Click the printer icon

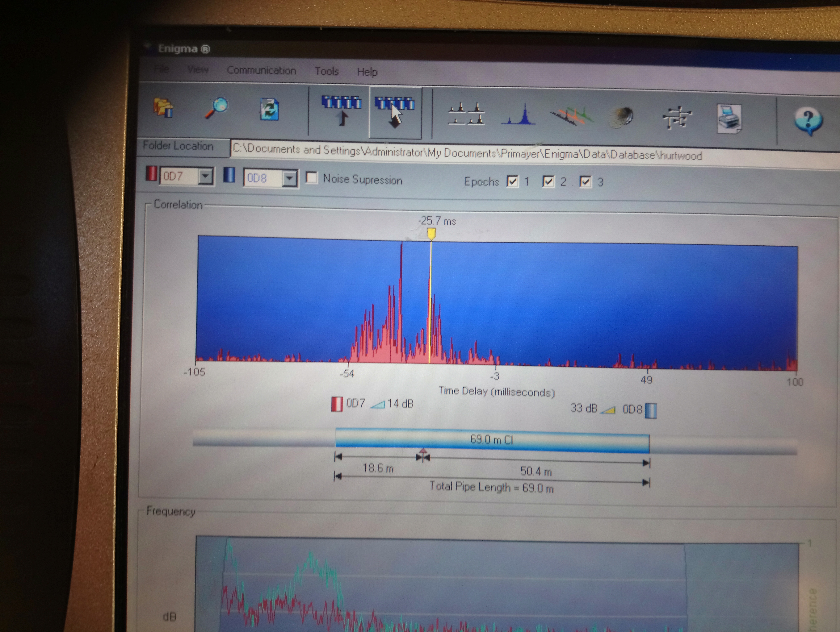click(729, 119)
